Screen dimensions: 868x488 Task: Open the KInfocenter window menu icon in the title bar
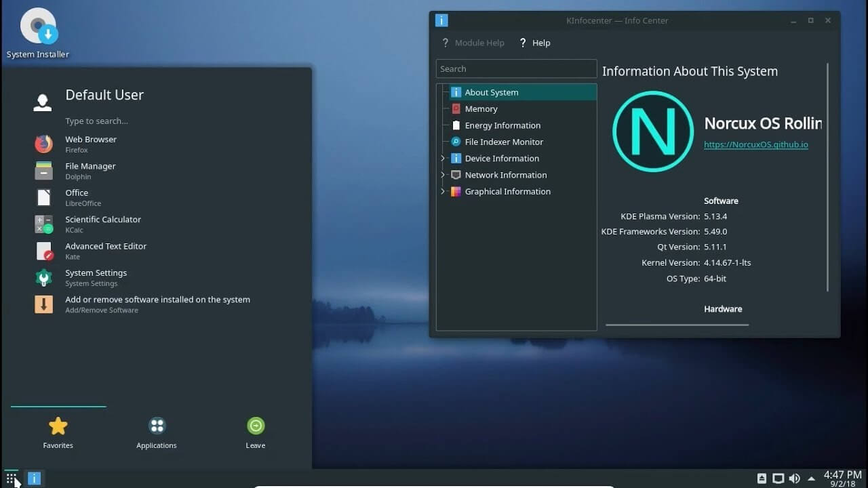pos(441,20)
